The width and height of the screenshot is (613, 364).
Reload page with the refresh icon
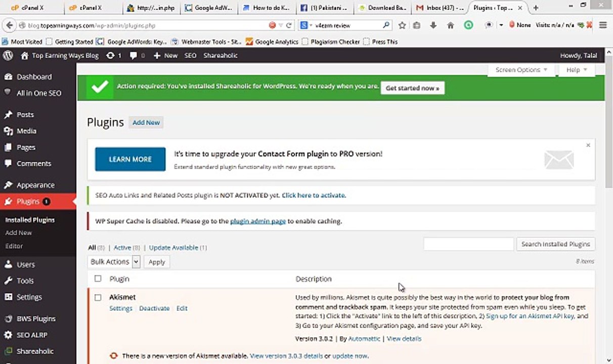click(289, 25)
